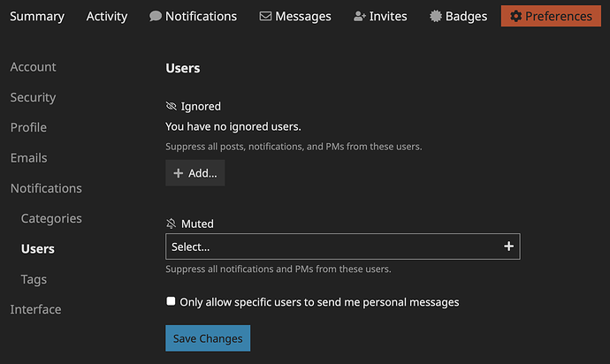Open the Security settings page
Image resolution: width=610 pixels, height=364 pixels.
(x=33, y=97)
